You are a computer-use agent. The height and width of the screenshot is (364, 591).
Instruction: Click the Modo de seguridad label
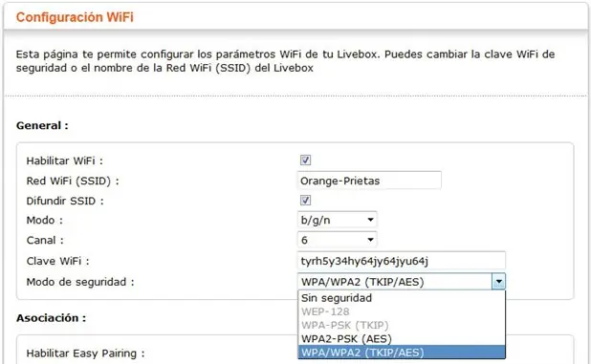coord(80,282)
